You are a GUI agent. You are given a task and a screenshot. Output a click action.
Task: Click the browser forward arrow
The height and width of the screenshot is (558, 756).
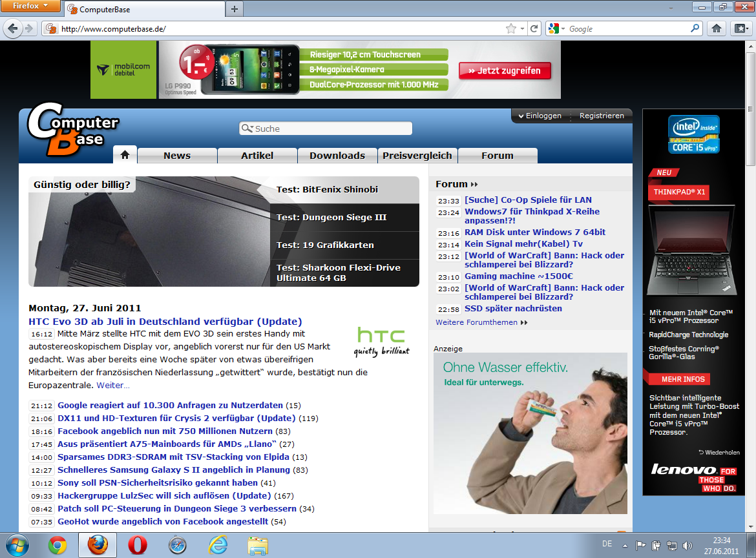point(30,28)
